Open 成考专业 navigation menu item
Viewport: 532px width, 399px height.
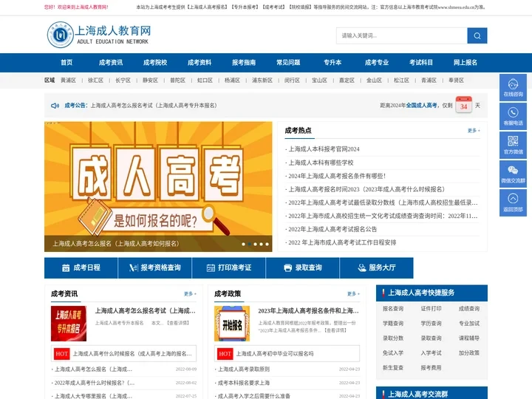pos(377,62)
